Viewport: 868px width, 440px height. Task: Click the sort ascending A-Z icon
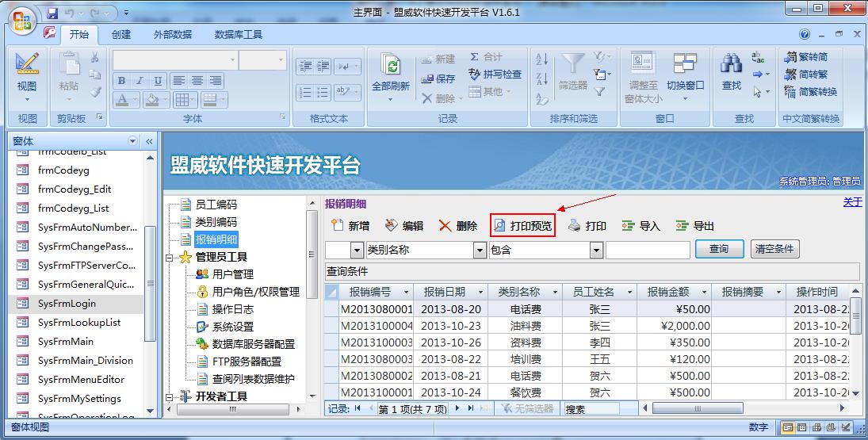point(542,59)
